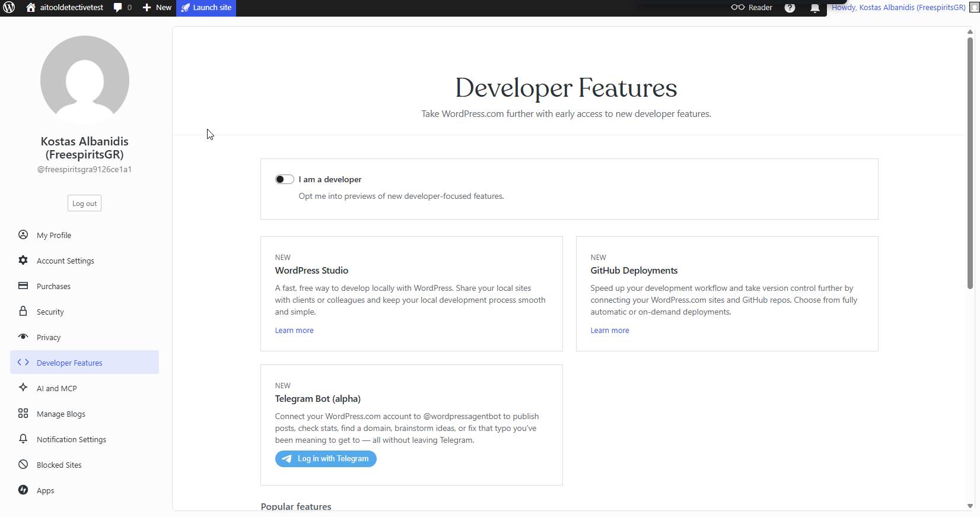Click the @freespiritsgra9126ce1a1 username text
980x517 pixels.
click(84, 169)
